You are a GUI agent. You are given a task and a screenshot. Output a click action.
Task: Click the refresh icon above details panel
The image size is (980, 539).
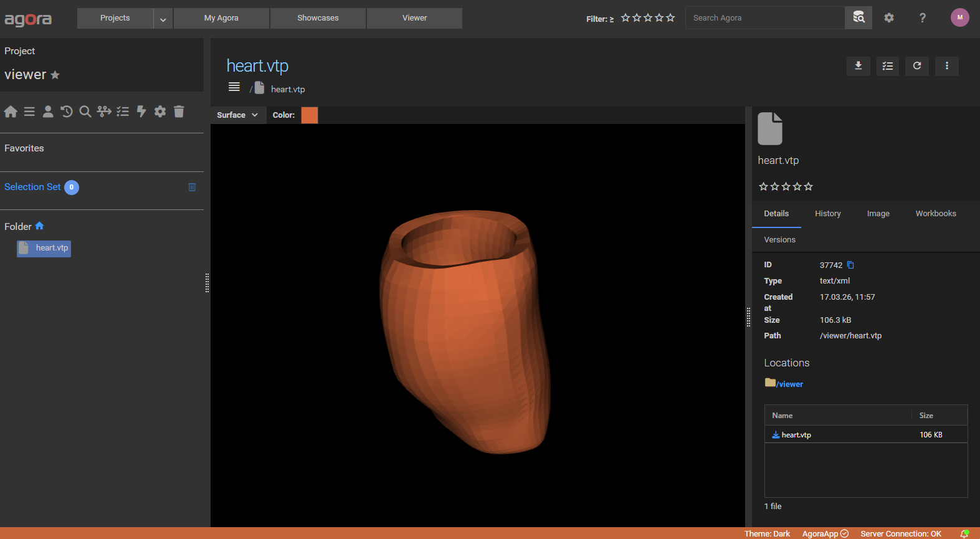coord(917,66)
